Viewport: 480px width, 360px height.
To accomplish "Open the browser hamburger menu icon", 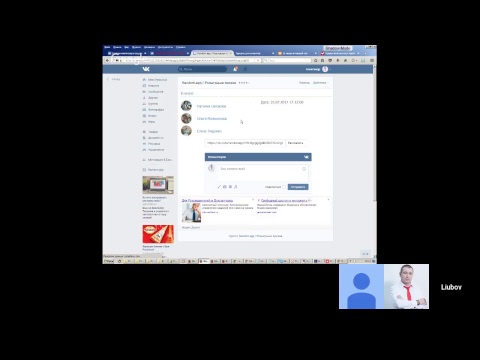I will [372, 60].
